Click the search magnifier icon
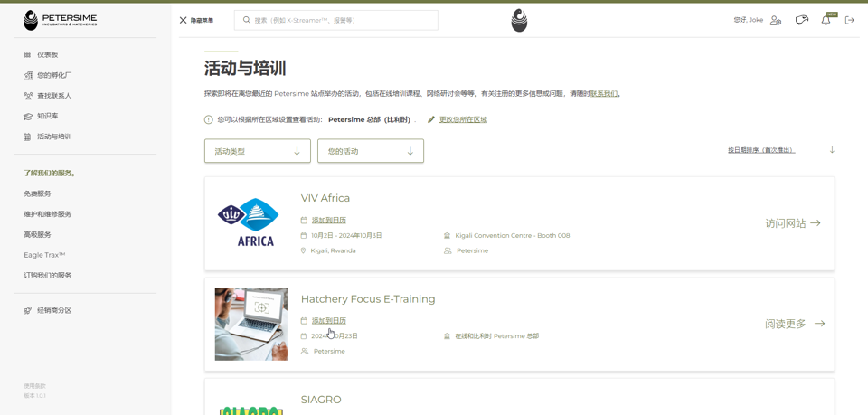The width and height of the screenshot is (868, 415). 247,20
